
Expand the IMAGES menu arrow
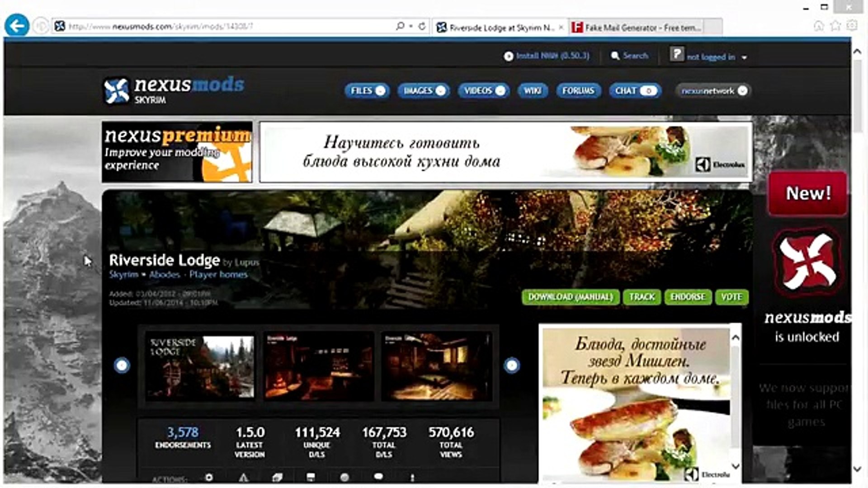pos(440,91)
